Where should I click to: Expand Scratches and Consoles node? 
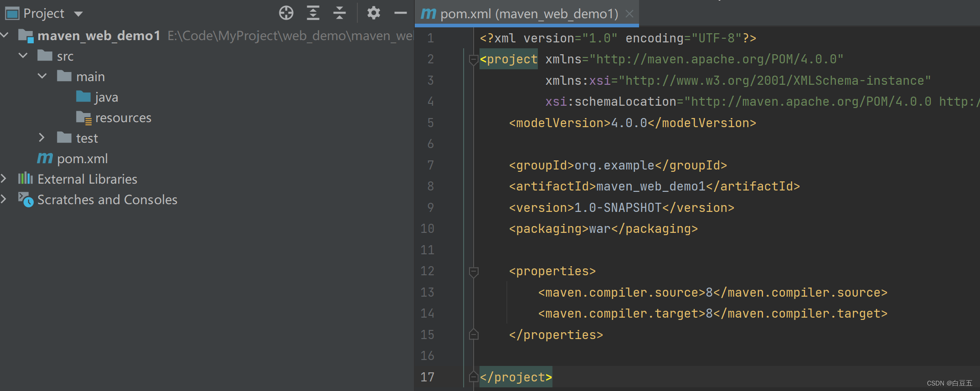click(x=4, y=199)
